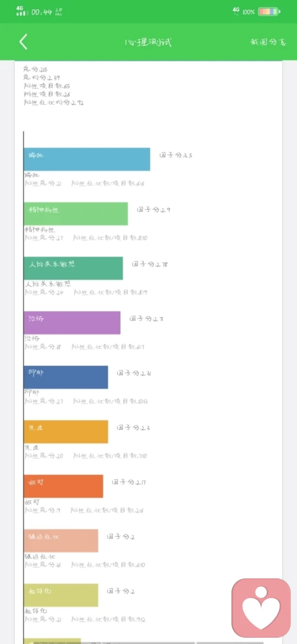Tap the 因子分:2.9 label beside 精神病性
297x644 pixels.
[x=154, y=209]
